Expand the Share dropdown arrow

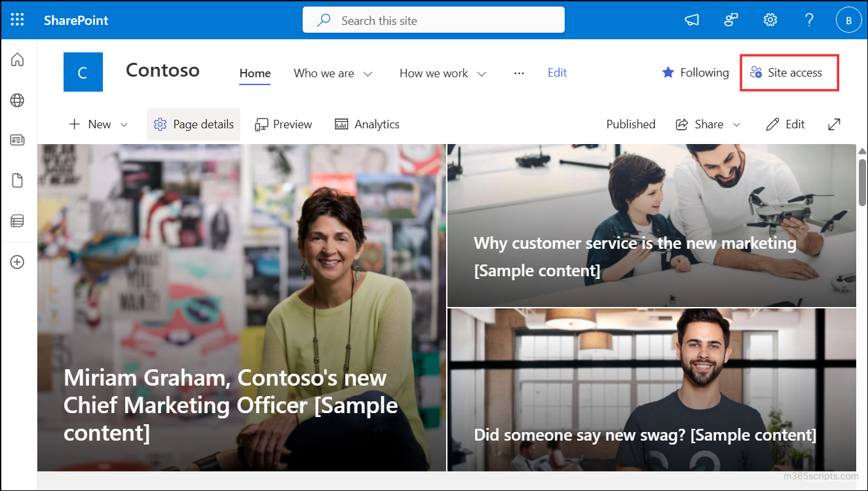(x=737, y=124)
